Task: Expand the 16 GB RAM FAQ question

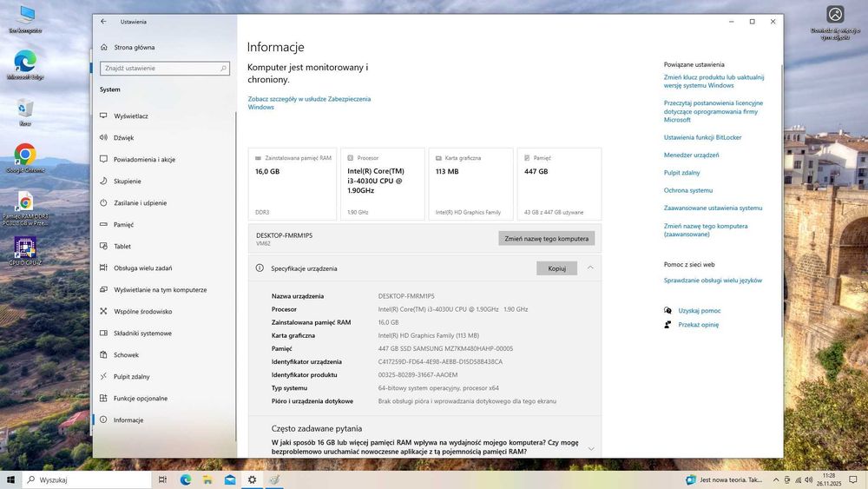Action: pyautogui.click(x=590, y=448)
